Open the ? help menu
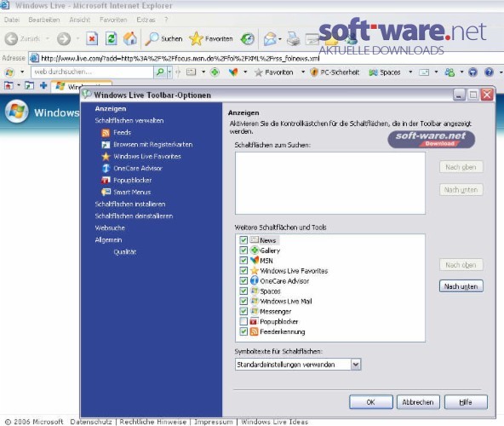Image resolution: width=504 pixels, height=426 pixels. tap(166, 20)
